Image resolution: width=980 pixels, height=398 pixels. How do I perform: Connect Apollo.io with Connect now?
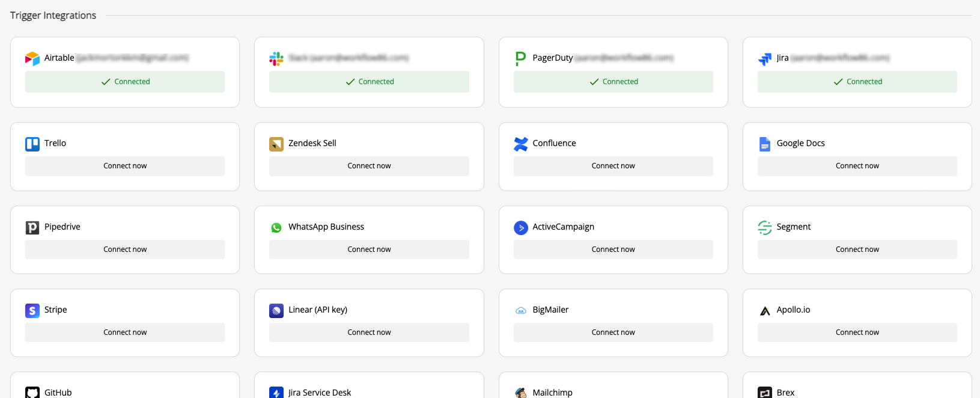click(x=857, y=332)
